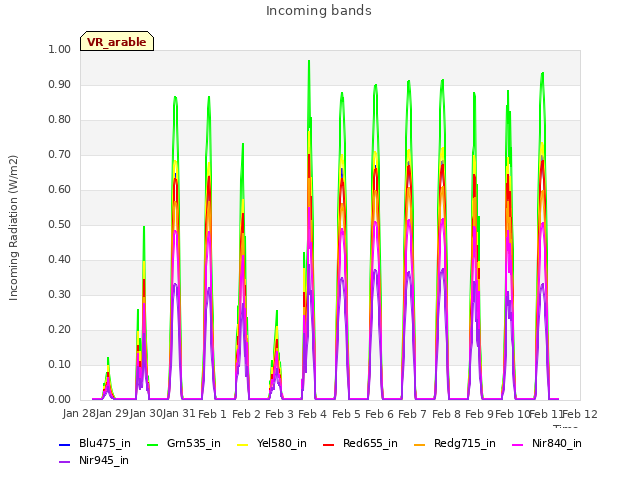Click the purple Nir945_in legend swatch
The height and width of the screenshot is (480, 640).
(x=64, y=461)
